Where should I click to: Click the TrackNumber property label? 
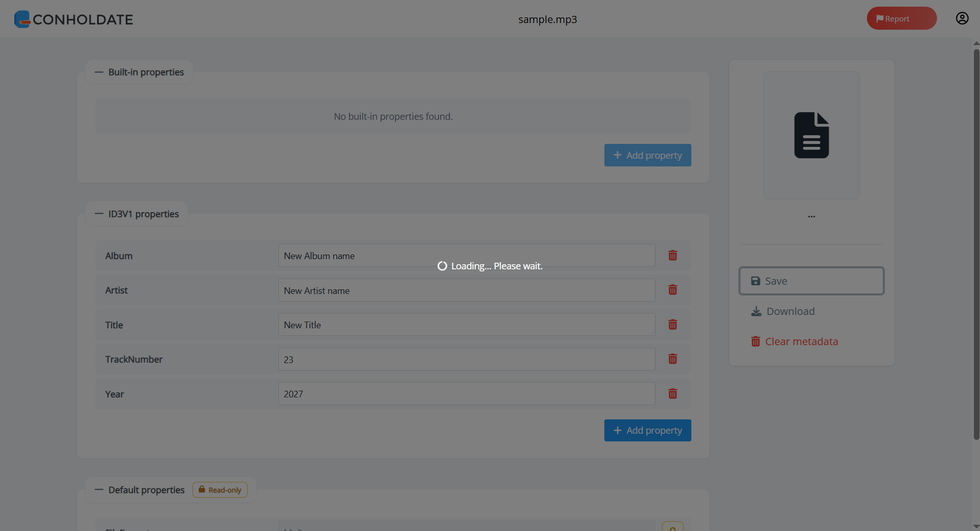coord(134,359)
